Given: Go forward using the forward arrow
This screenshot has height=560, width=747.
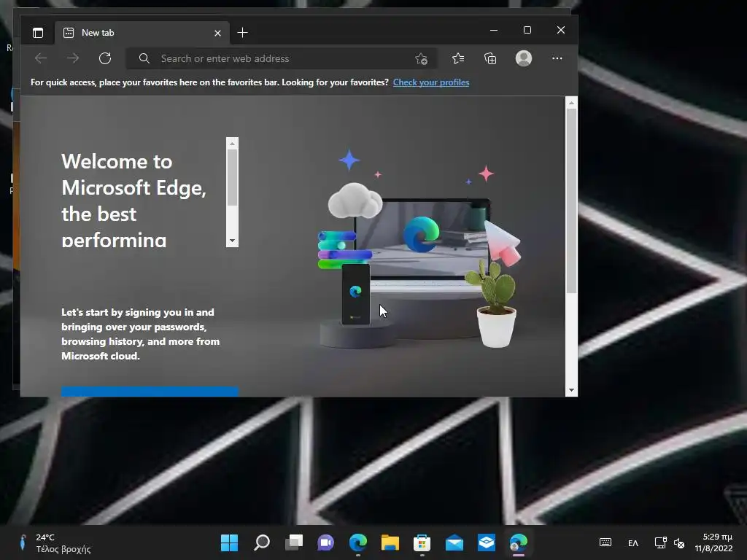Looking at the screenshot, I should click(x=73, y=58).
